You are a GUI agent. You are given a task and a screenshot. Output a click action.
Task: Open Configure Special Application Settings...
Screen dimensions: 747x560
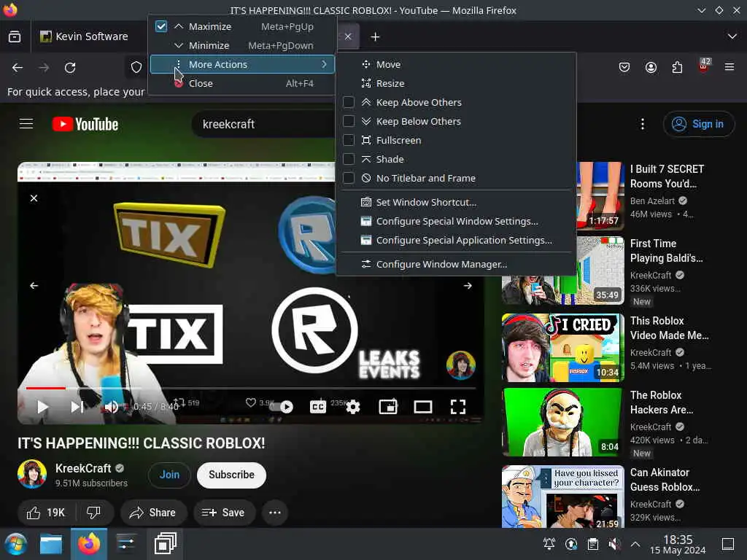pos(457,241)
